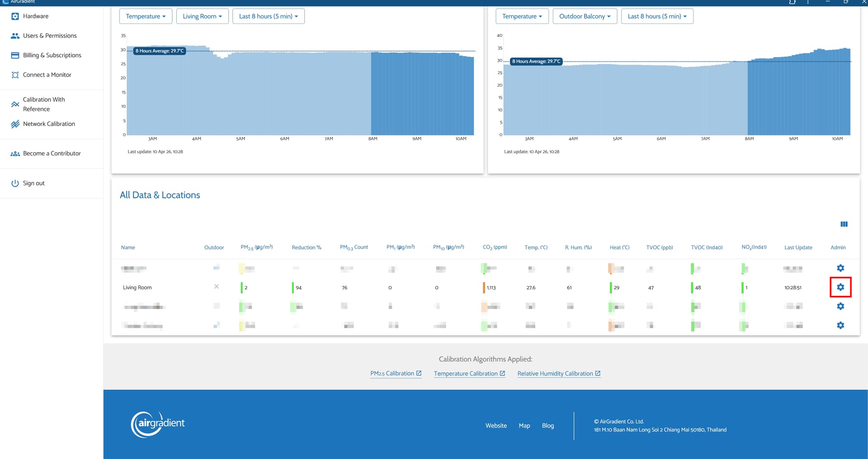Image resolution: width=868 pixels, height=459 pixels.
Task: Click the left chart's 8 Hours Average label
Action: point(160,51)
